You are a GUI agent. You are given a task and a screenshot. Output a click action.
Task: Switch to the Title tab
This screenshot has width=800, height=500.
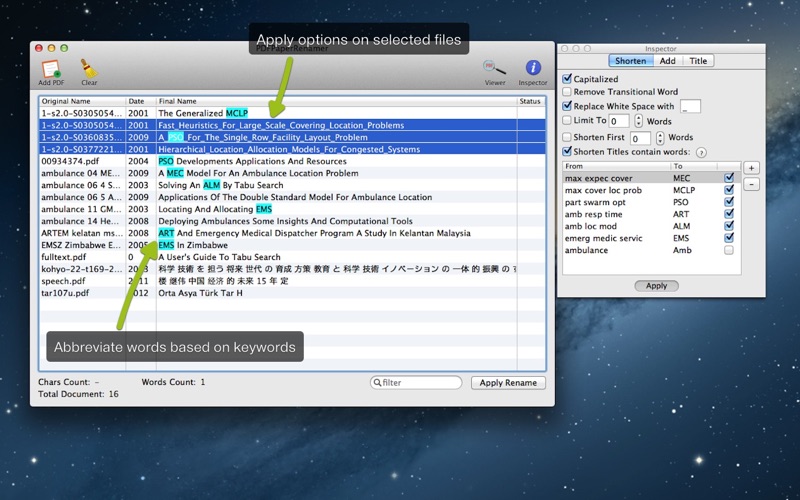698,61
